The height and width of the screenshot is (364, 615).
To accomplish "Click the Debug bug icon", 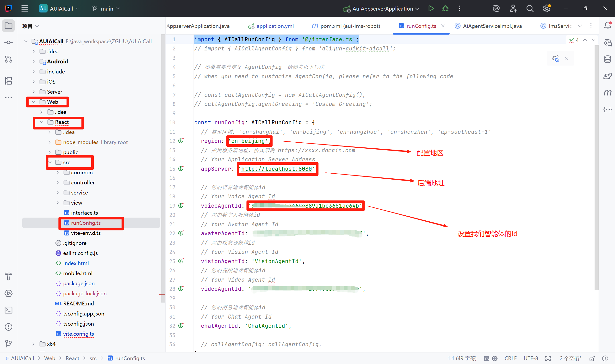I will pyautogui.click(x=445, y=9).
